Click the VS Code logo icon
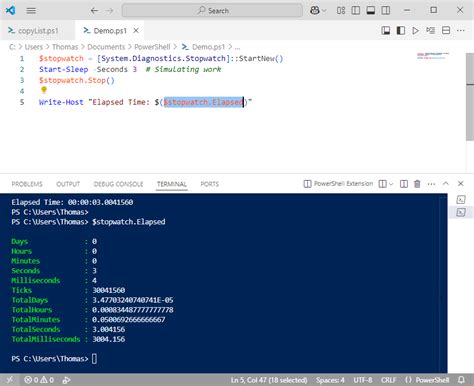474x386 pixels. pyautogui.click(x=10, y=10)
